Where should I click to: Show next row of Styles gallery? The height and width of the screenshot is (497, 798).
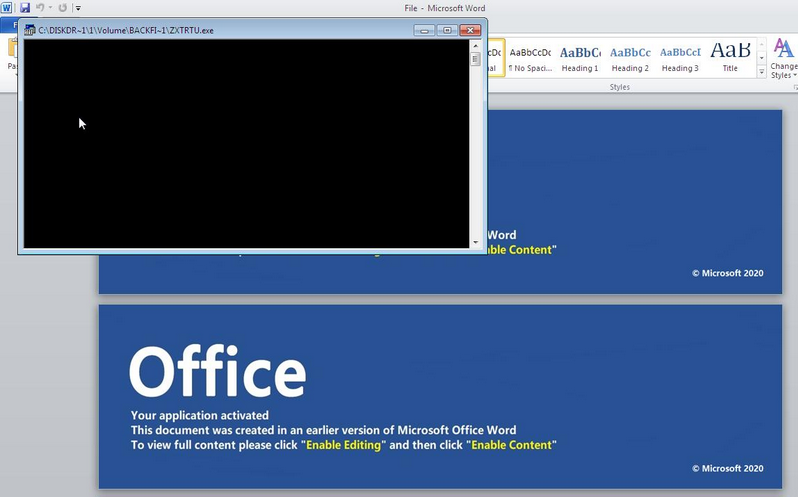(762, 58)
